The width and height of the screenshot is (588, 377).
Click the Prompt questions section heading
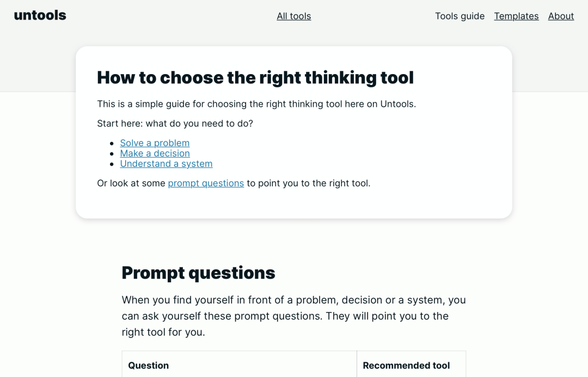(198, 273)
